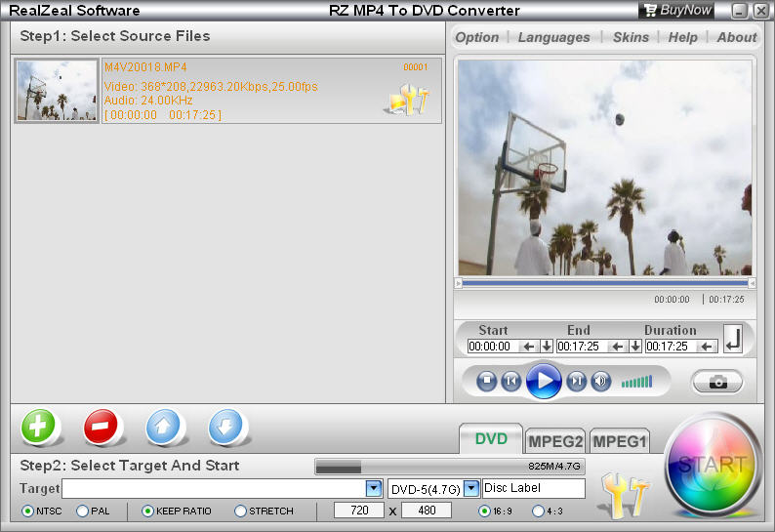Click the red remove file button
This screenshot has width=775, height=532.
tap(101, 427)
